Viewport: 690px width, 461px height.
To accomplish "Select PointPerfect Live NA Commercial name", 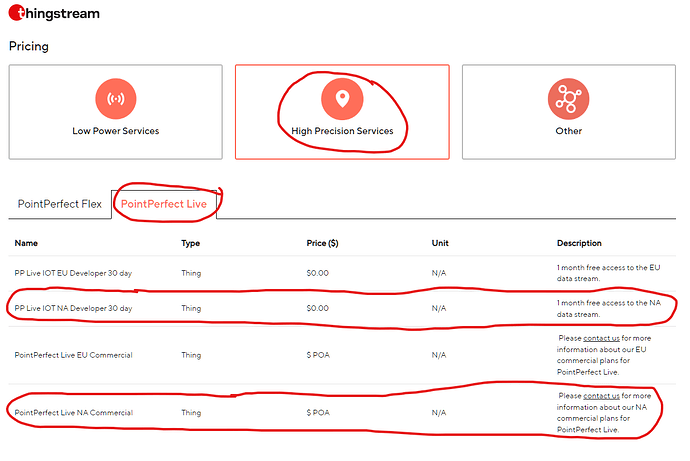I will point(73,413).
